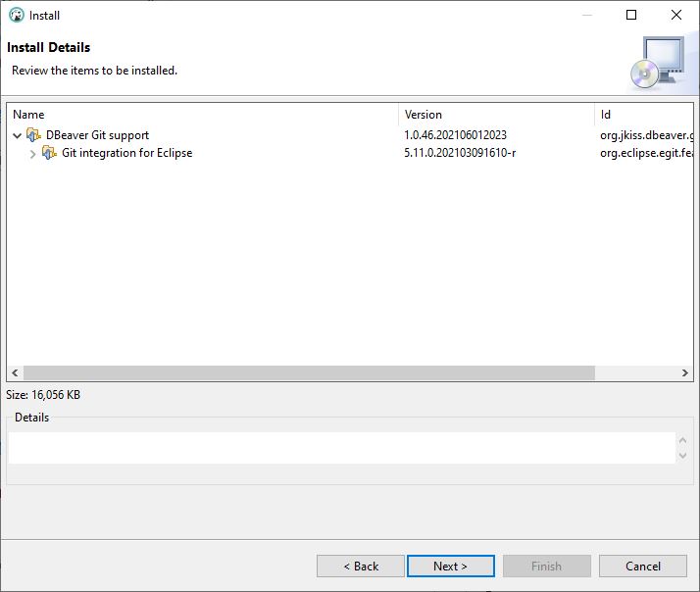Click the horizontal scrollbar left arrow
Screen dimensions: 700x592
(x=15, y=372)
